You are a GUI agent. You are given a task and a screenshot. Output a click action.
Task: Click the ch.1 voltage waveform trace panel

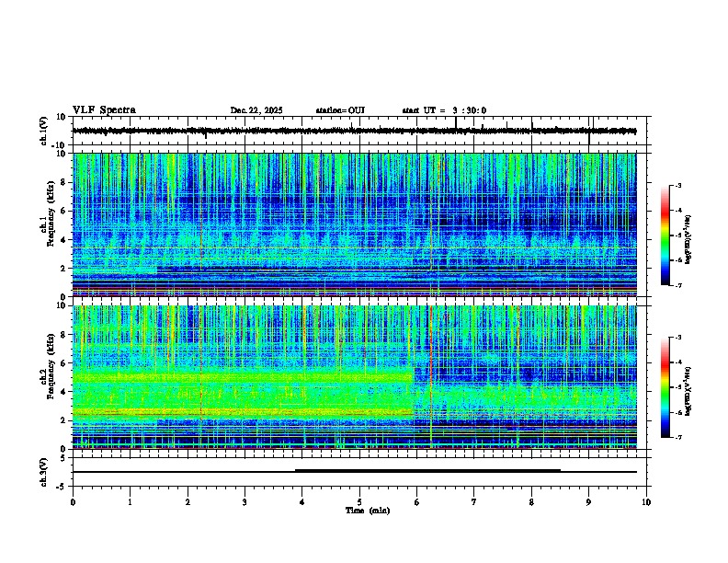[x=361, y=131]
